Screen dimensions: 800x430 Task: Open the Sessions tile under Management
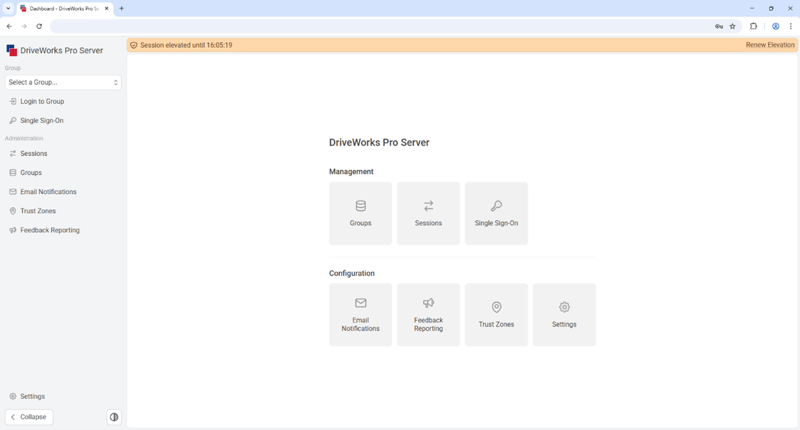coord(428,213)
